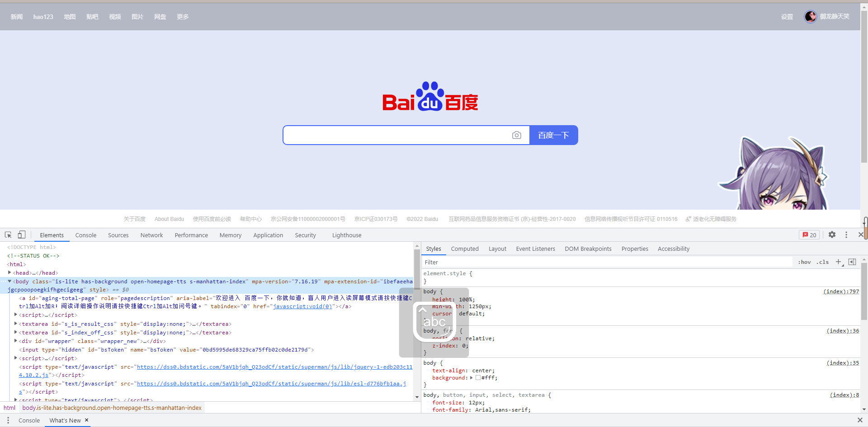Select the html breadcrumb item
This screenshot has height=427, width=868.
pyautogui.click(x=9, y=408)
